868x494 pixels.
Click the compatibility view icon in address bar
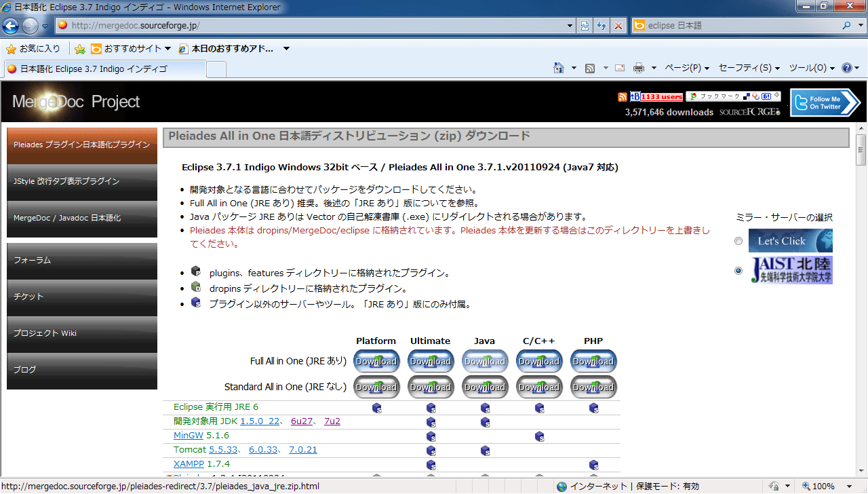[x=585, y=26]
